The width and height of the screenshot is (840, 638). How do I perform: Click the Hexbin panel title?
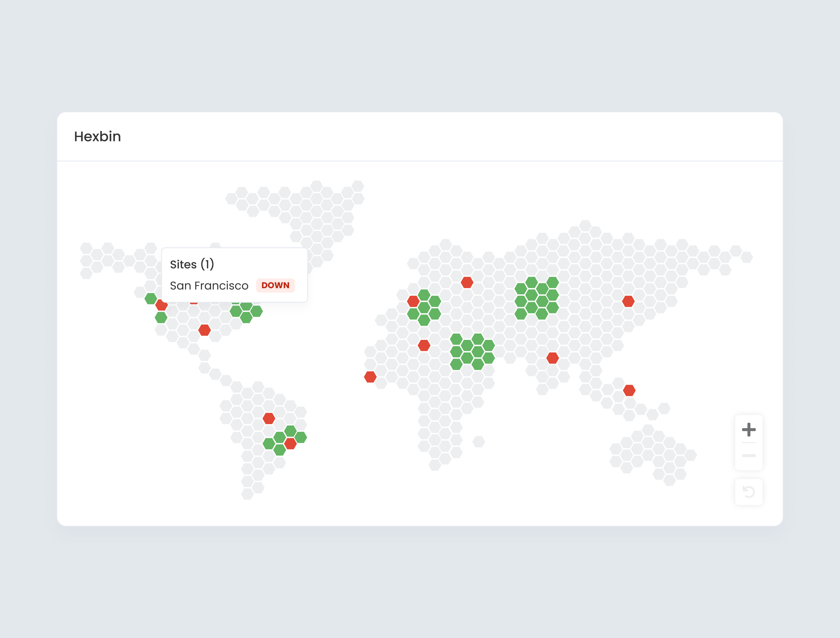click(97, 137)
